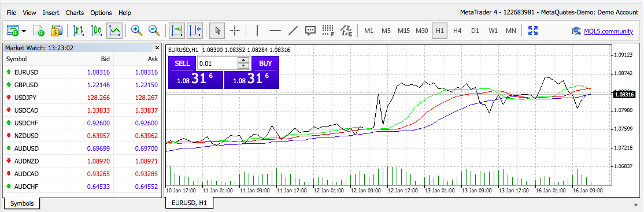The image size is (644, 212).
Task: Switch to M15 timeframe
Action: [x=404, y=31]
